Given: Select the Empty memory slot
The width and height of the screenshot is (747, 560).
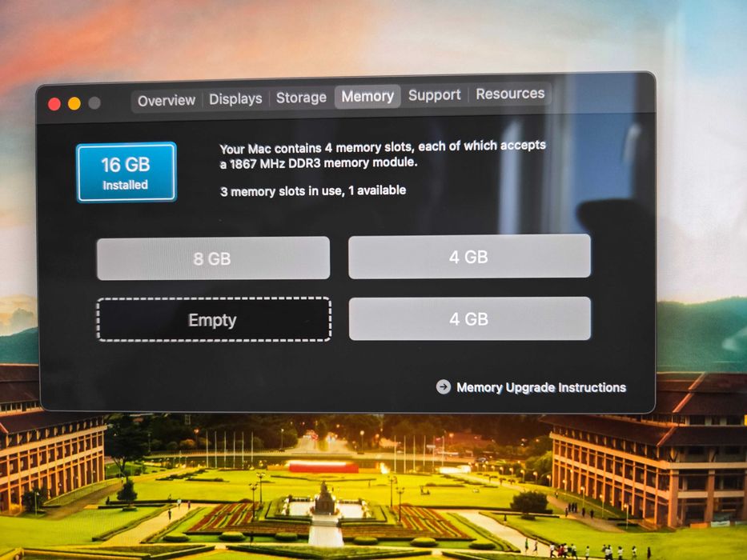Looking at the screenshot, I should tap(214, 319).
